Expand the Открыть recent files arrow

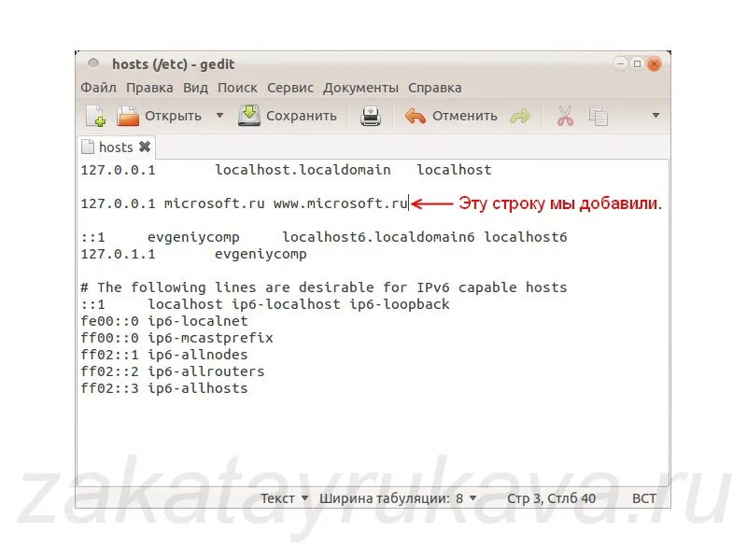click(x=219, y=115)
